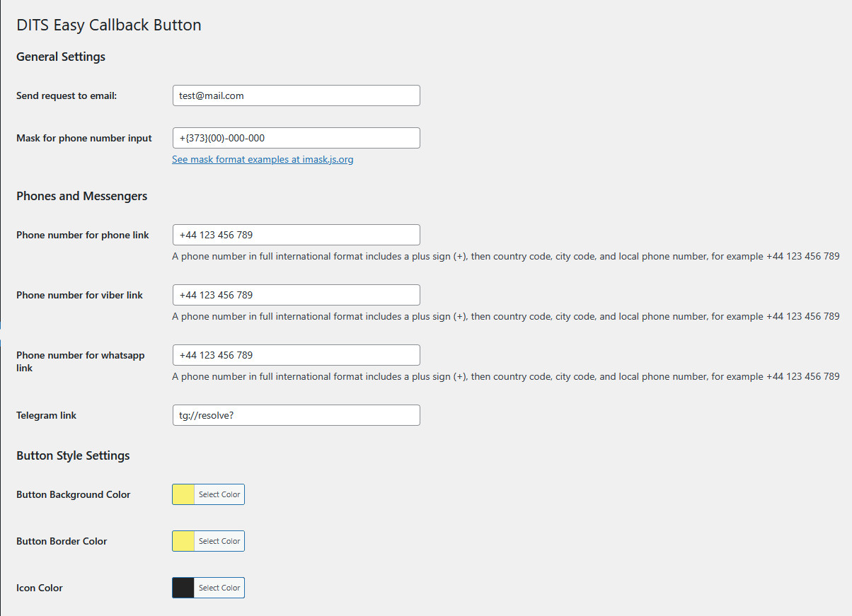Open the Button Background Color picker
This screenshot has width=852, height=616.
219,494
